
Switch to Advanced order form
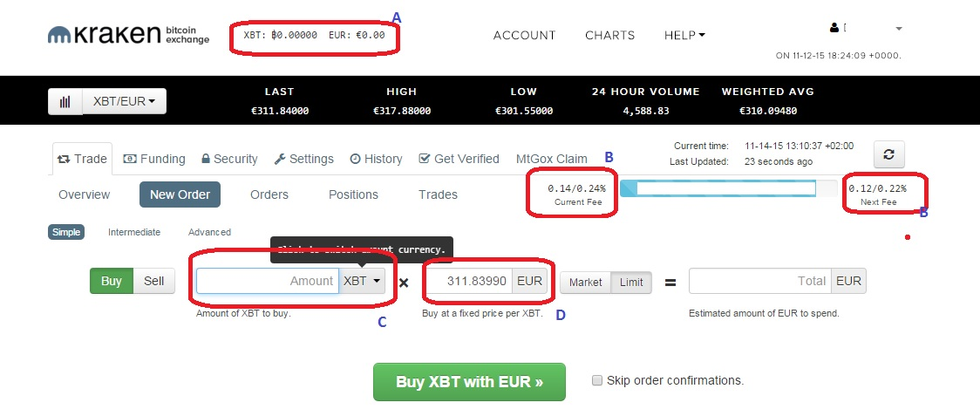click(209, 232)
